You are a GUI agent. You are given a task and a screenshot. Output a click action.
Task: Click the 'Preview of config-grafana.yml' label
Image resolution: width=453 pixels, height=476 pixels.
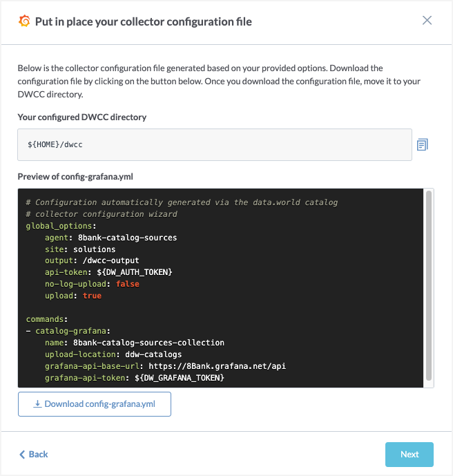pos(75,176)
